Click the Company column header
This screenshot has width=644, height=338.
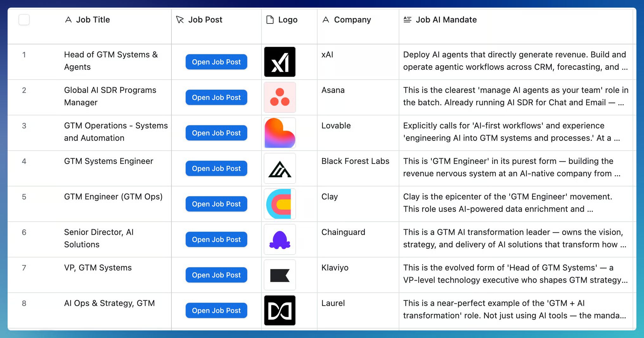pyautogui.click(x=352, y=20)
